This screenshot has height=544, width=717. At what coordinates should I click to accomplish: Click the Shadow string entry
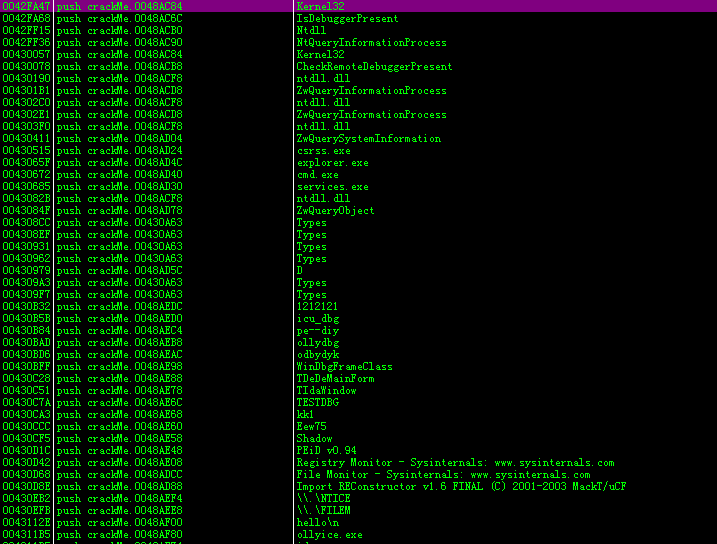click(x=315, y=438)
